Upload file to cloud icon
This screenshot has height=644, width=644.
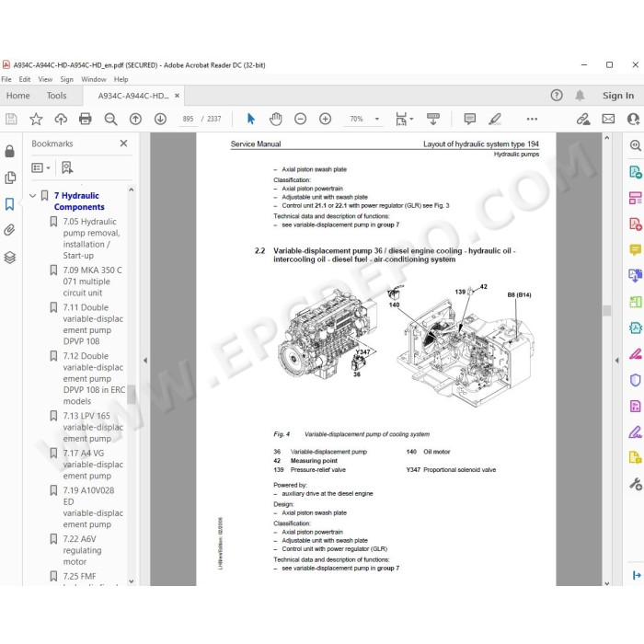(61, 119)
